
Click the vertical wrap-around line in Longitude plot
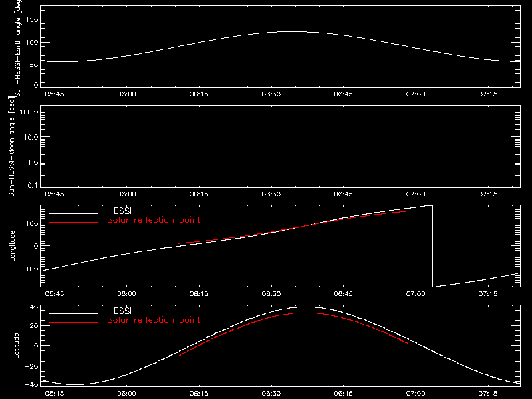pyautogui.click(x=433, y=246)
